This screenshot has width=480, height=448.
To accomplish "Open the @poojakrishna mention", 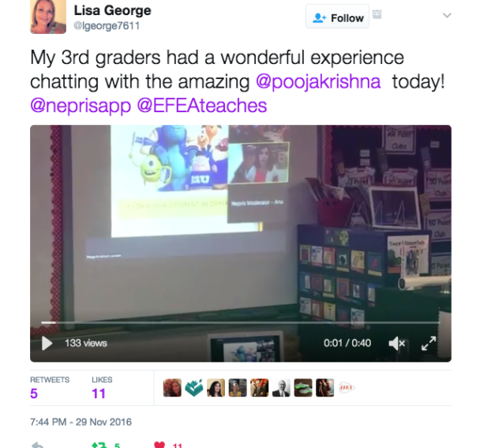I will click(318, 82).
